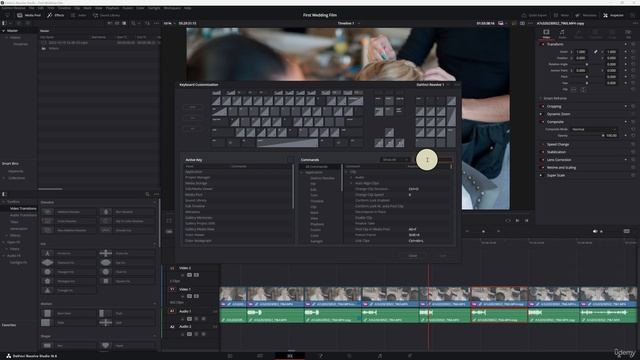
Task: Open the Audio tab in Inspector
Action: [562, 33]
